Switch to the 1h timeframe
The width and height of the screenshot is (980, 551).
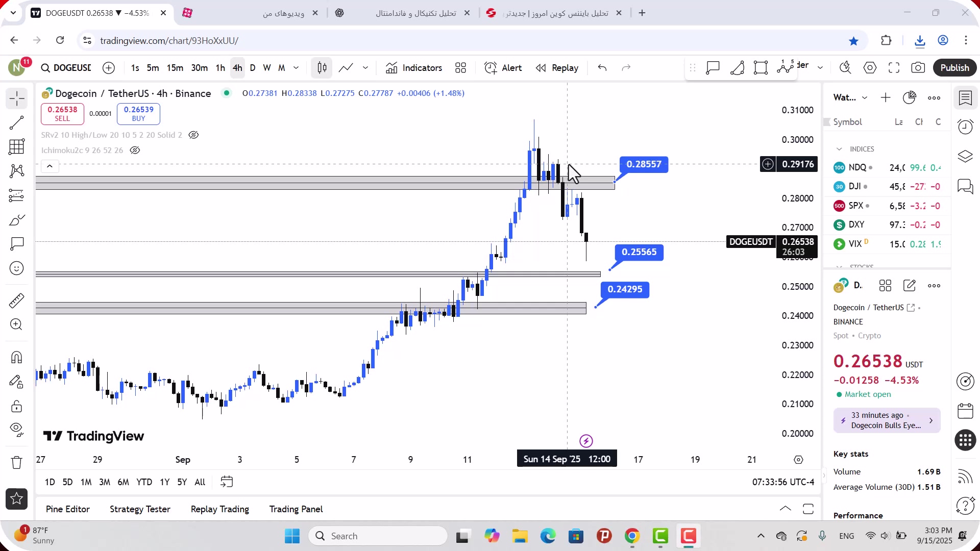point(220,68)
